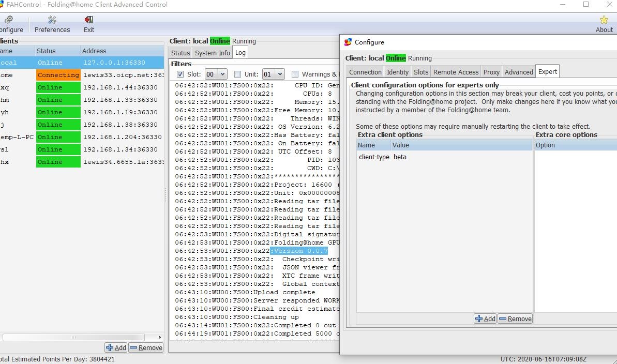Select the Expert tab in Configure
The width and height of the screenshot is (617, 364).
pos(547,72)
